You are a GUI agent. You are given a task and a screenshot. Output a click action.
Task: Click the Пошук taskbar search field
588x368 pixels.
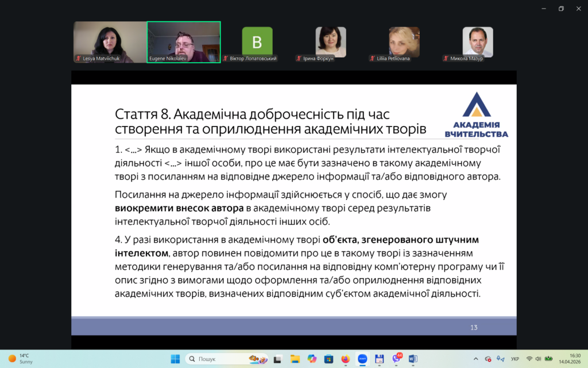[226, 359]
